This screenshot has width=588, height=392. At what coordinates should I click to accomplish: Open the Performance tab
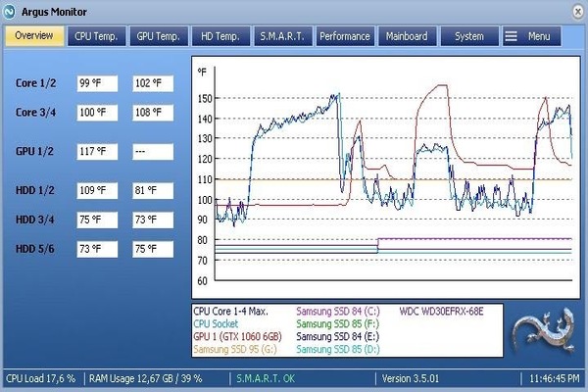click(x=345, y=36)
